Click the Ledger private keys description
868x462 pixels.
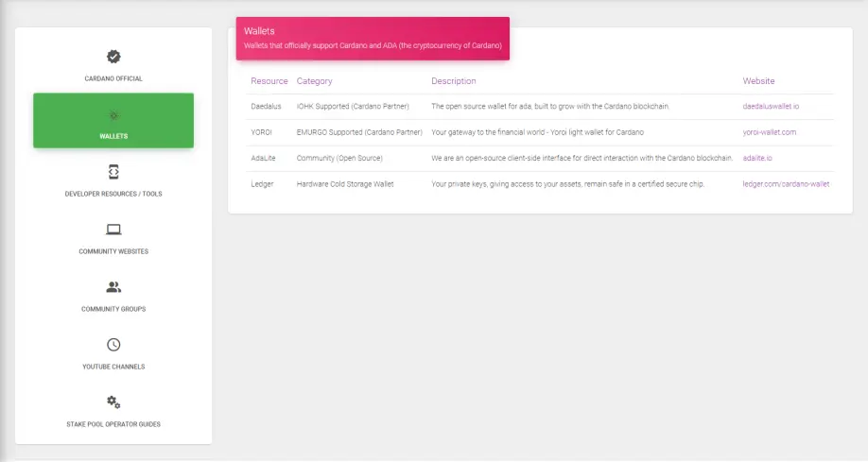568,183
